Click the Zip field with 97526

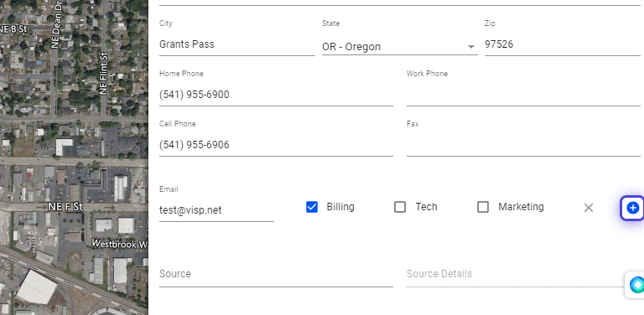563,44
